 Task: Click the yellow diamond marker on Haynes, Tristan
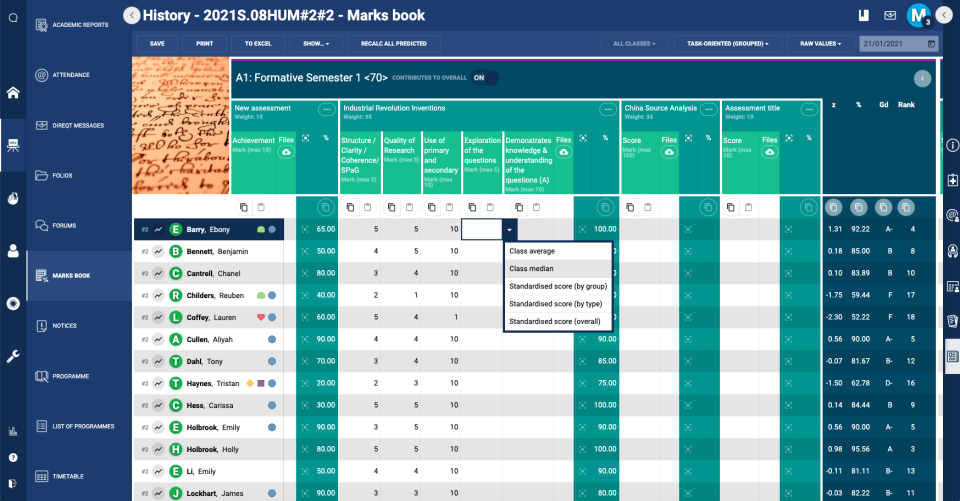pyautogui.click(x=250, y=383)
